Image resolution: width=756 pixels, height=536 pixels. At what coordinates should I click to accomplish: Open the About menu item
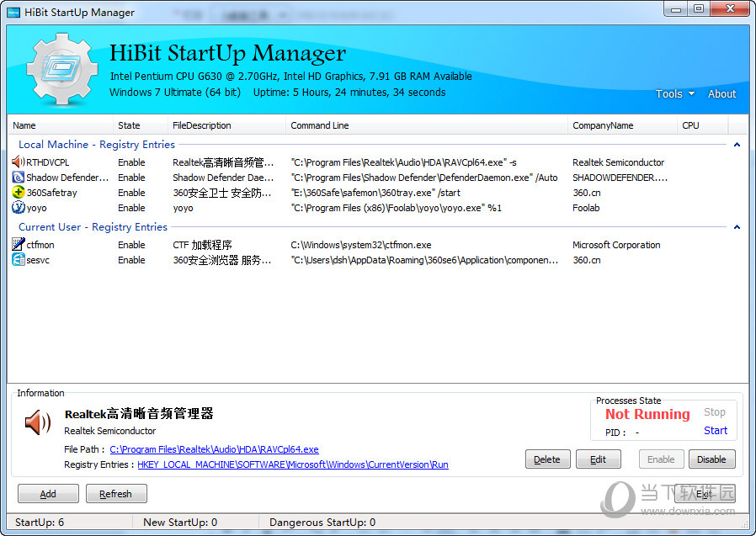[x=721, y=94]
